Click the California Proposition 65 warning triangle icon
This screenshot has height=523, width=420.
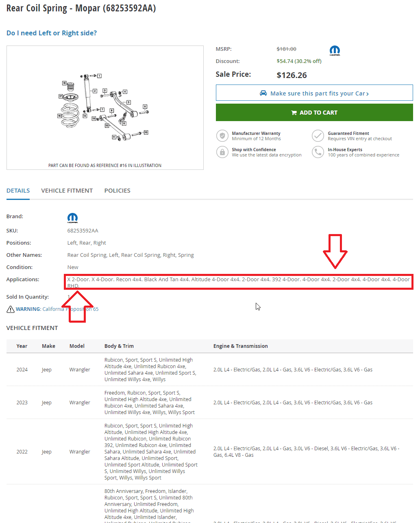tap(11, 309)
